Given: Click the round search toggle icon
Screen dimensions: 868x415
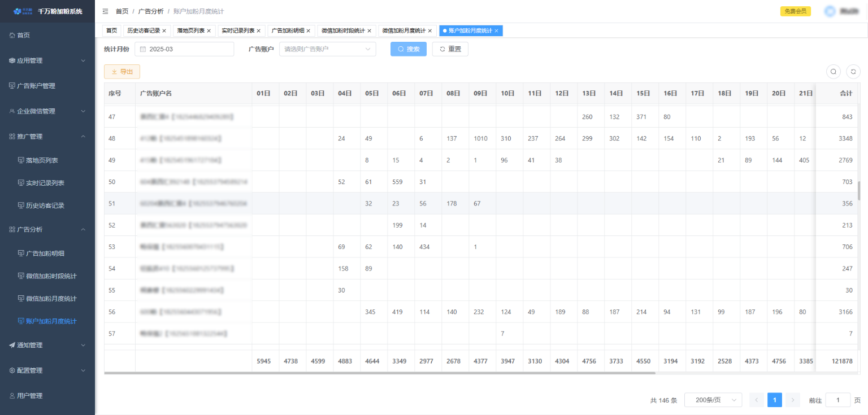Looking at the screenshot, I should click(x=833, y=72).
